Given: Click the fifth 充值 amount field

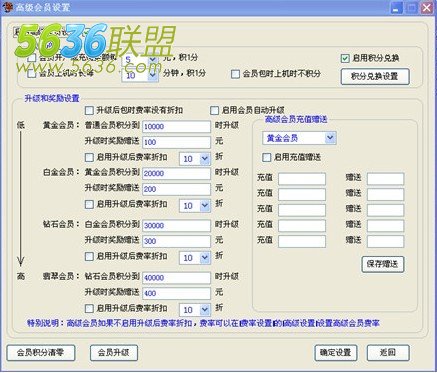Looking at the screenshot, I should (302, 241).
